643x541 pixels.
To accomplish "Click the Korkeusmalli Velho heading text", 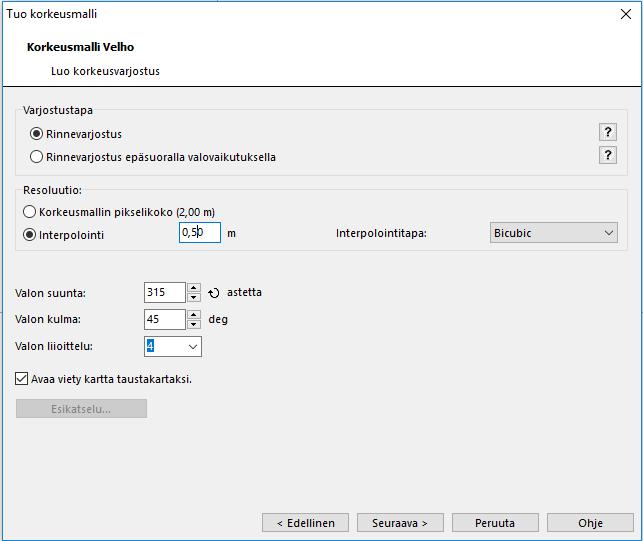I will [x=80, y=47].
